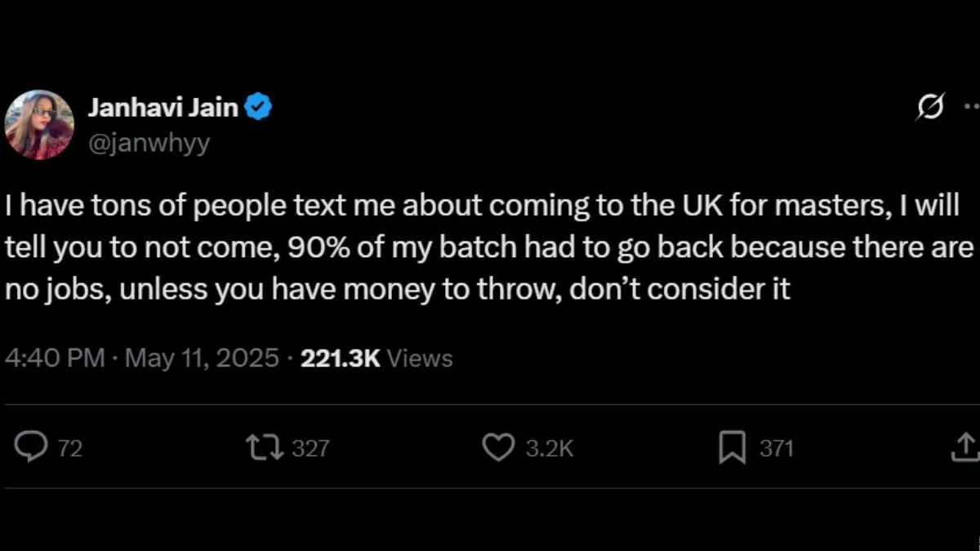Click the Grok slashed-circle icon
The width and height of the screenshot is (980, 551).
930,107
